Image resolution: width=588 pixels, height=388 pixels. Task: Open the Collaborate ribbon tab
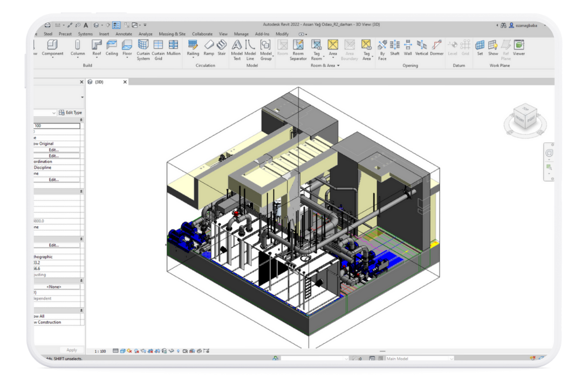tap(202, 34)
